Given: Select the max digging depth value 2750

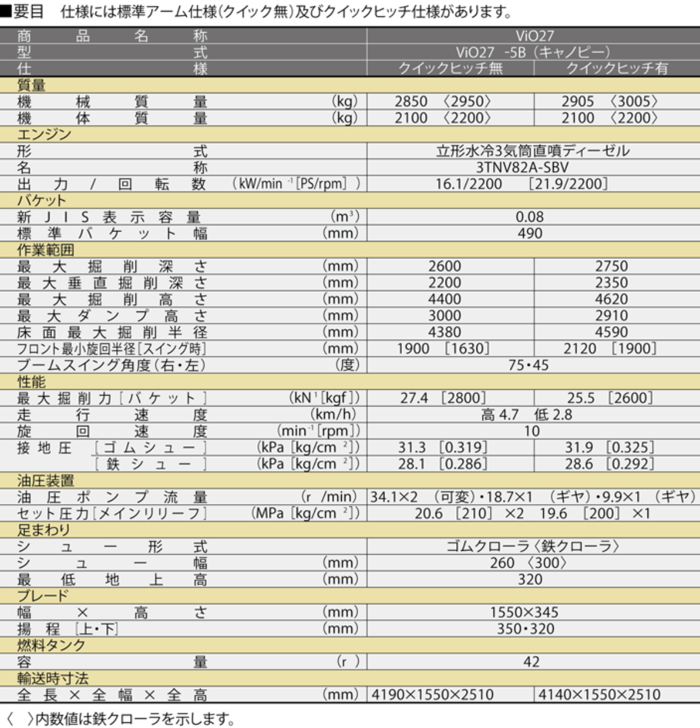Looking at the screenshot, I should [611, 267].
